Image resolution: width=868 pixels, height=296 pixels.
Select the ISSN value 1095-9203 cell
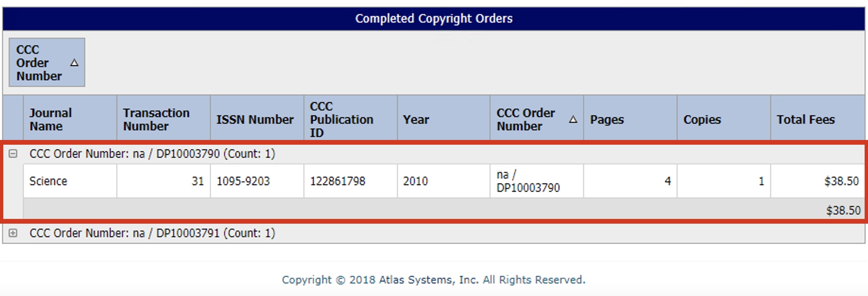(256, 181)
